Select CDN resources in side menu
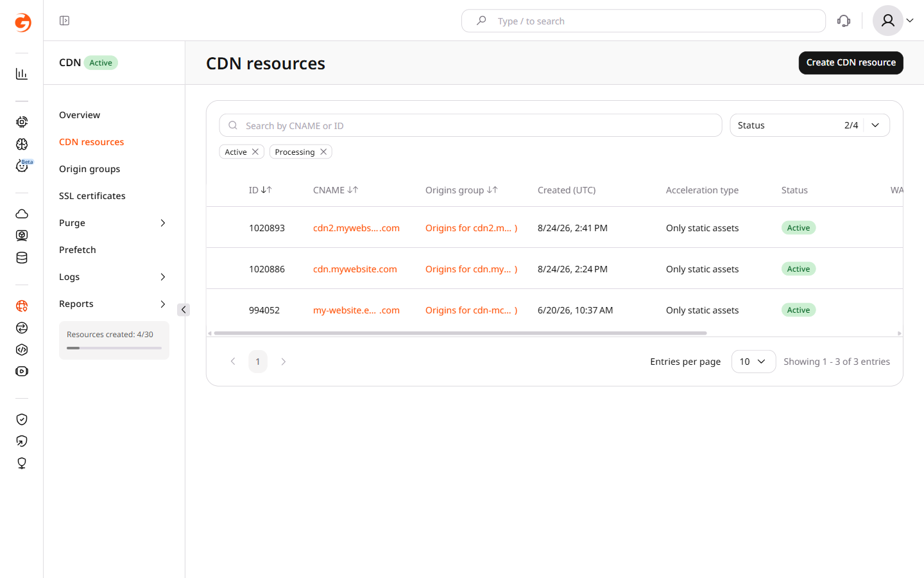 pyautogui.click(x=92, y=142)
